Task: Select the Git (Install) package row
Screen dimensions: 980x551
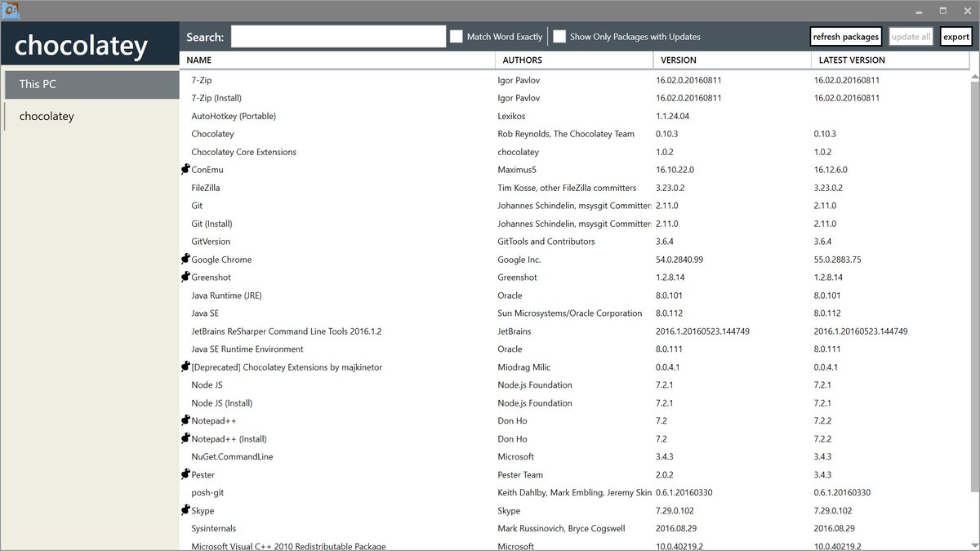Action: [x=574, y=224]
